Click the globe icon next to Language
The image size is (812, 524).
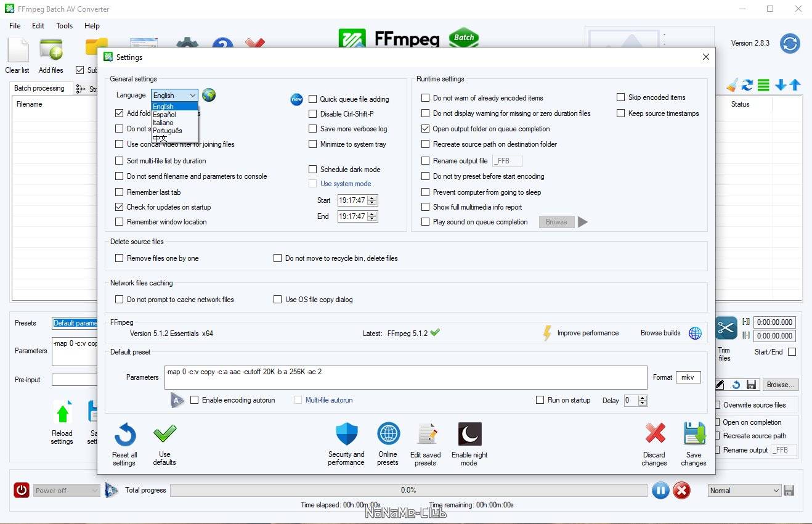[x=209, y=95]
